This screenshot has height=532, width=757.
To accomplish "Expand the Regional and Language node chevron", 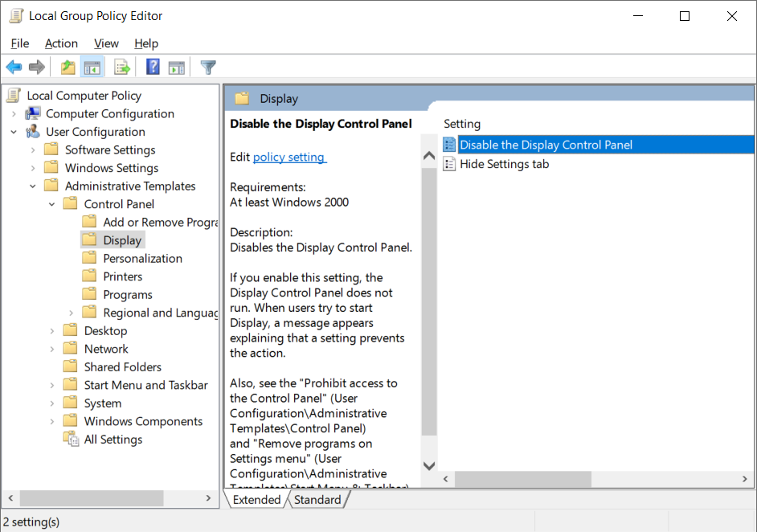I will point(71,313).
